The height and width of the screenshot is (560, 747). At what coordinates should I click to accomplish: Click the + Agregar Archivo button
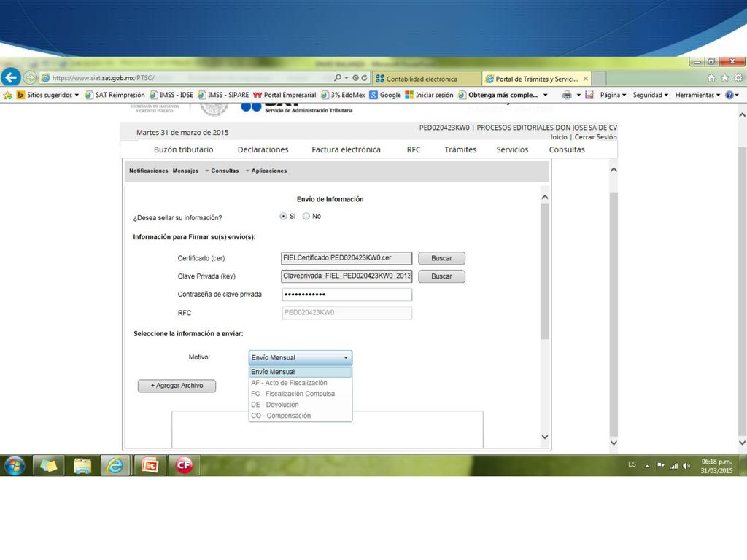click(x=177, y=386)
